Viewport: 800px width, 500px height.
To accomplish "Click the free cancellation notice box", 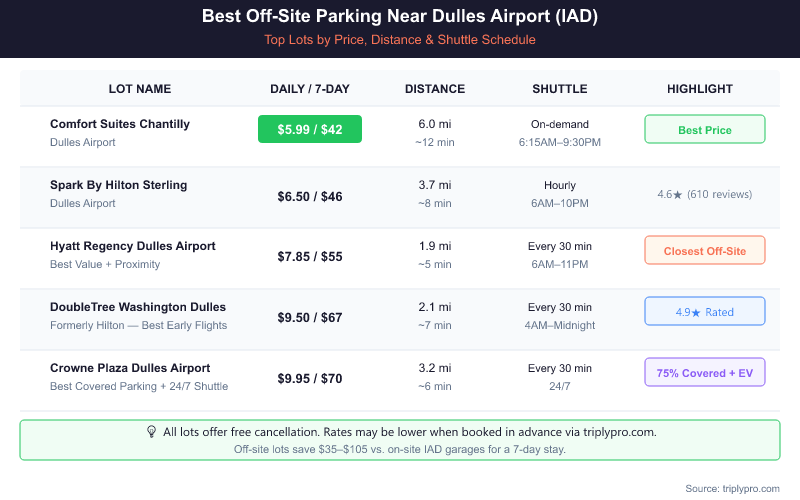I will (400, 441).
